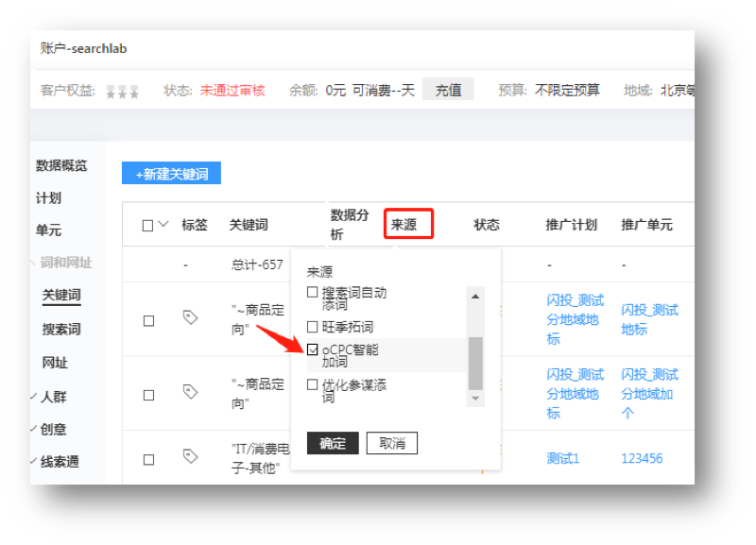This screenshot has height=545, width=756.
Task: Select the "IT/消费电子-其他" row checkbox
Action: (x=148, y=460)
